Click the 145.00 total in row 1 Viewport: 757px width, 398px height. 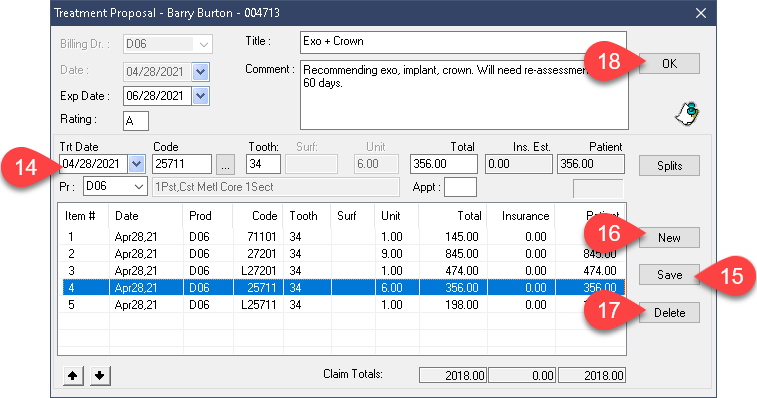pyautogui.click(x=462, y=237)
